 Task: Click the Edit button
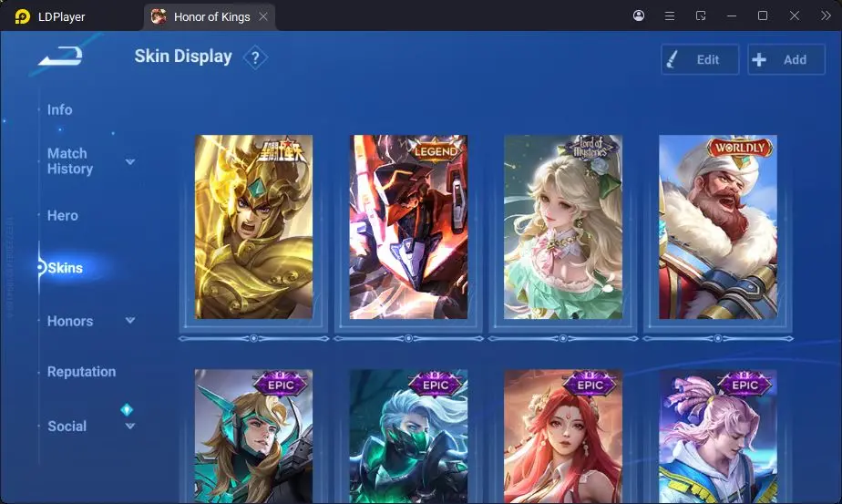tap(700, 59)
